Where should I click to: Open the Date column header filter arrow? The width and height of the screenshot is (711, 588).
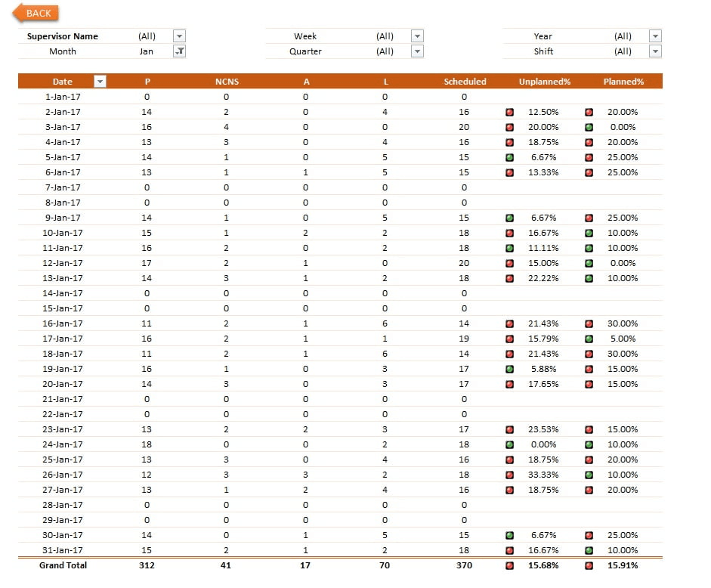[100, 82]
